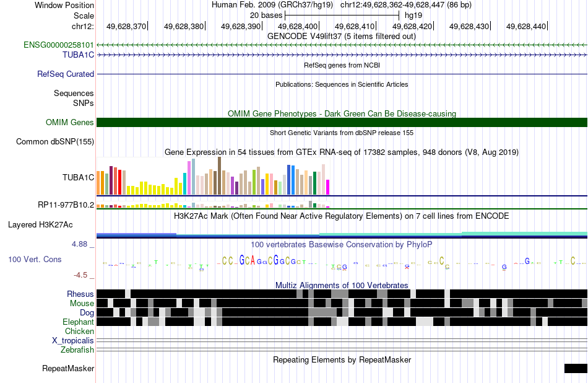The height and width of the screenshot is (383, 588).
Task: Select the X_tropicalis alignment row label
Action: (x=73, y=341)
